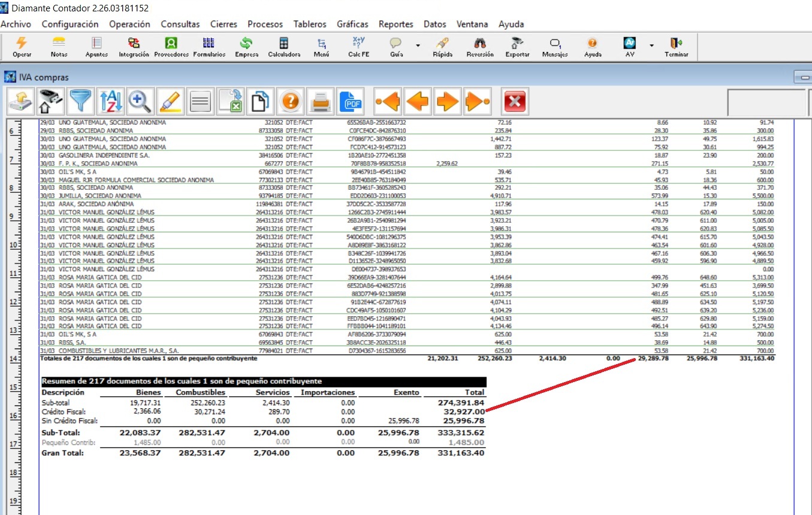This screenshot has width=812, height=515.
Task: Jump to the first report page
Action: click(x=387, y=102)
